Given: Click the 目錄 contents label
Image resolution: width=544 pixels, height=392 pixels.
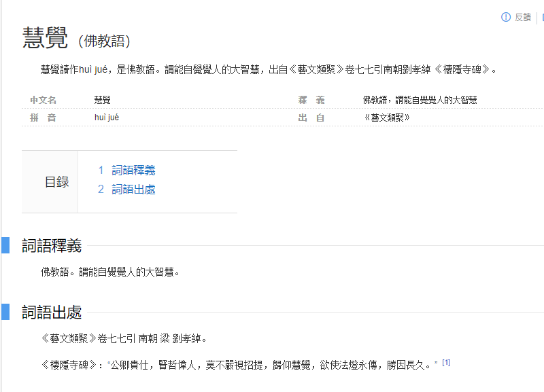Looking at the screenshot, I should 56,182.
